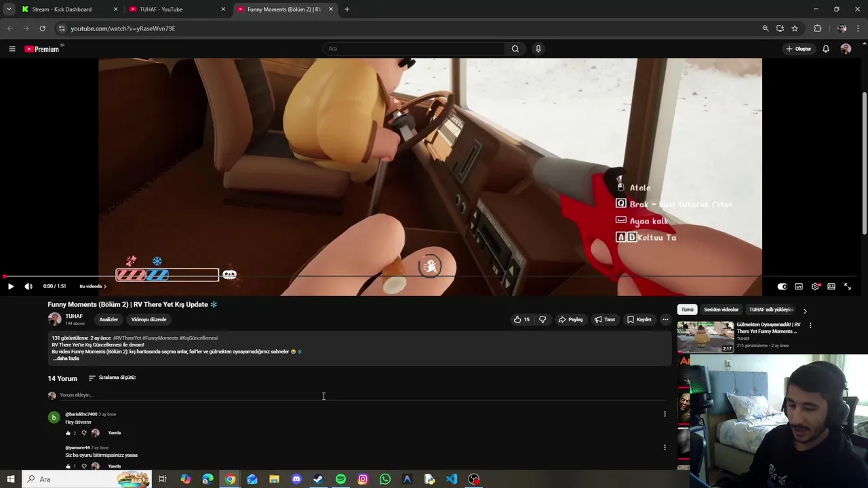Open the 'Analizler' analytics button

click(x=108, y=319)
